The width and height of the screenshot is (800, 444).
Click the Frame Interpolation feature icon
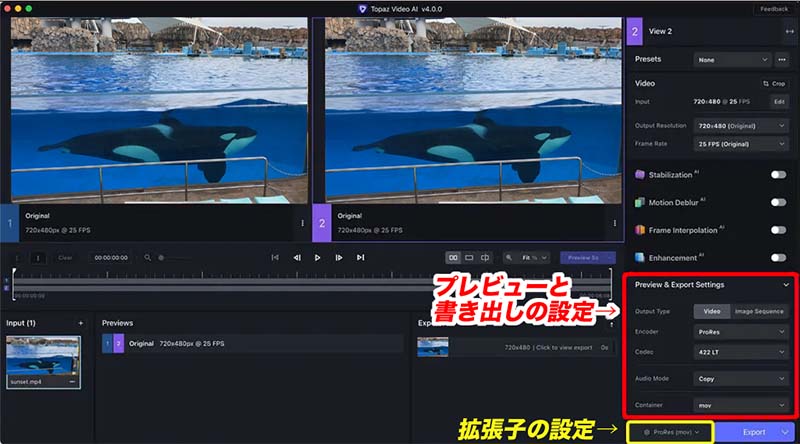(x=640, y=230)
